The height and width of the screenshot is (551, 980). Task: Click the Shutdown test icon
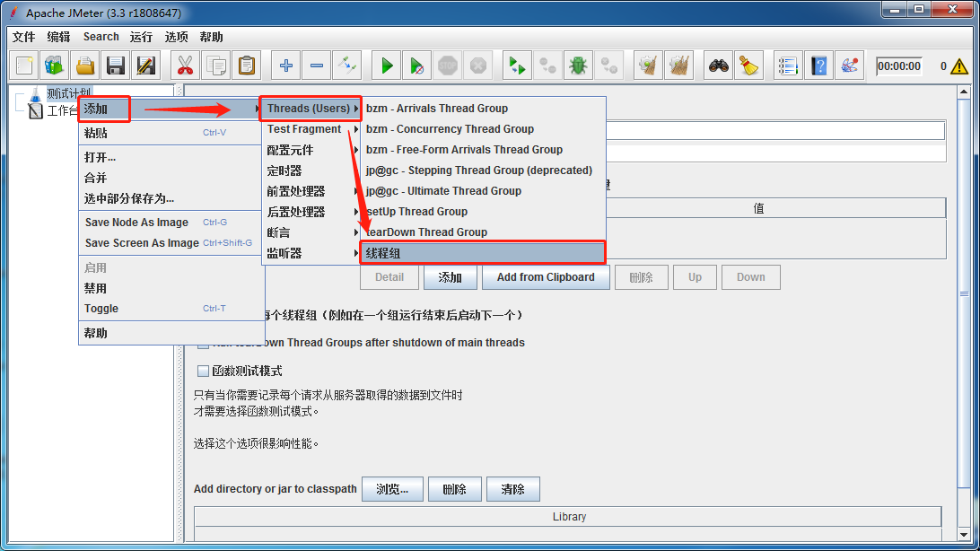point(478,66)
